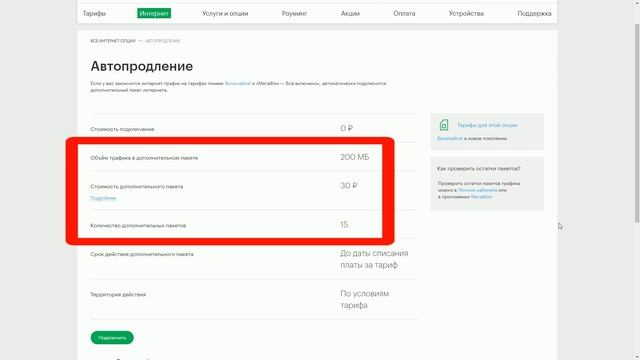
Task: Open the Услуги и опции section
Action: pos(225,13)
